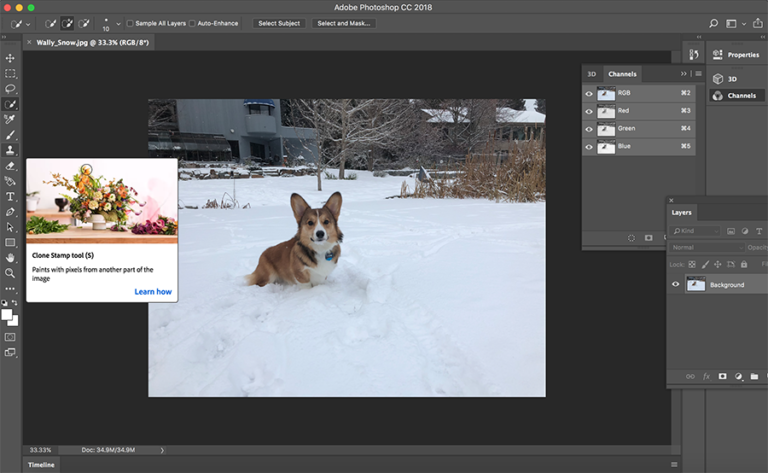
Task: Click the background color swatch
Action: click(15, 322)
